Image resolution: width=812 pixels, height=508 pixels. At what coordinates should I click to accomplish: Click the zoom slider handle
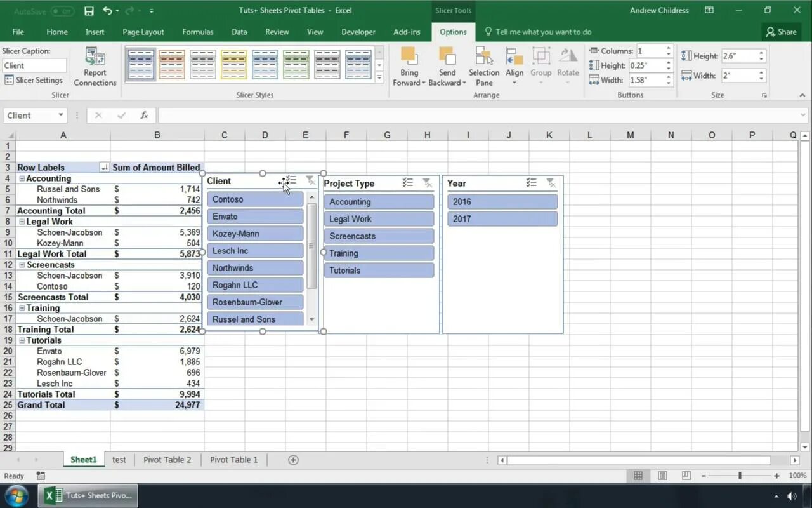pos(740,476)
